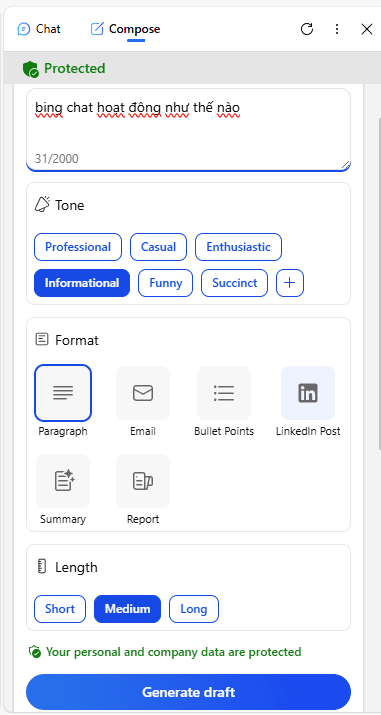Click the green Protected shield icon
The height and width of the screenshot is (715, 381).
(31, 69)
